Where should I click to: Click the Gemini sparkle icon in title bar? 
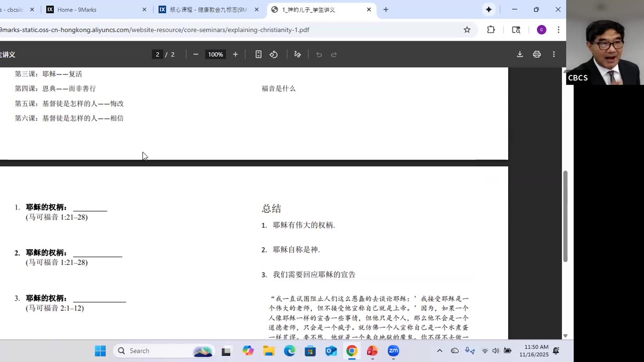pyautogui.click(x=489, y=10)
